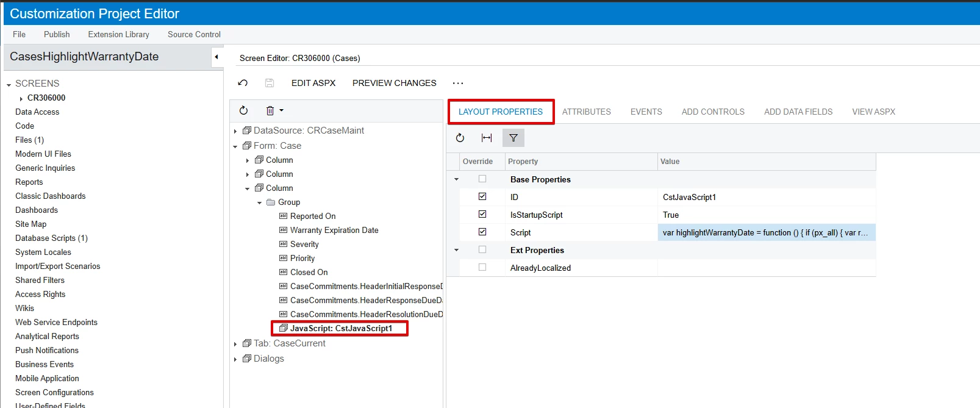Click the Tab: CaseCurrent node icon
980x408 pixels.
pos(246,343)
